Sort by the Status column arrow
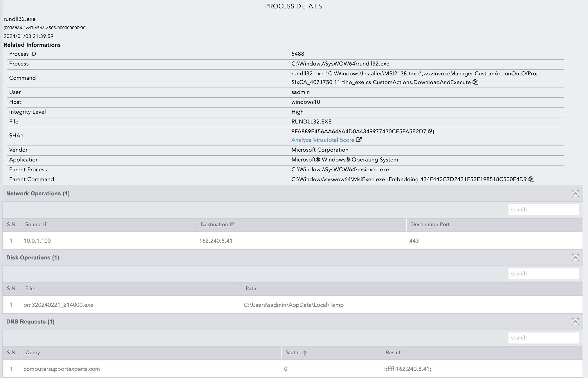 [x=305, y=353]
